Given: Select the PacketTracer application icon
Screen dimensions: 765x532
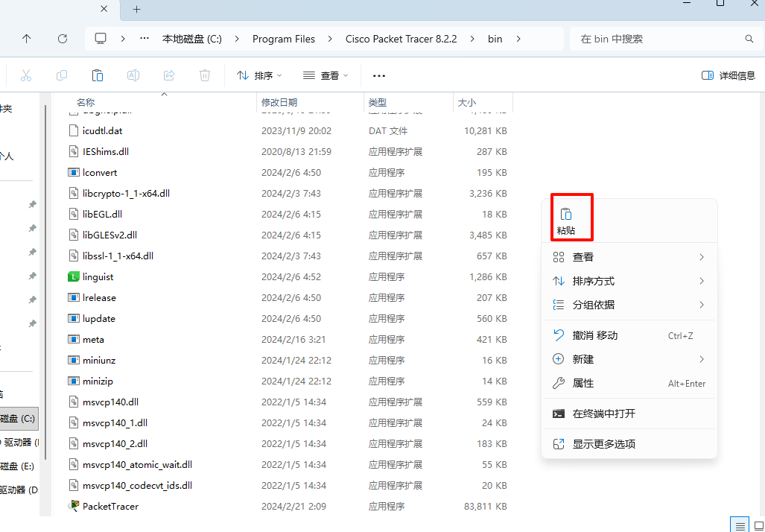Looking at the screenshot, I should point(73,506).
